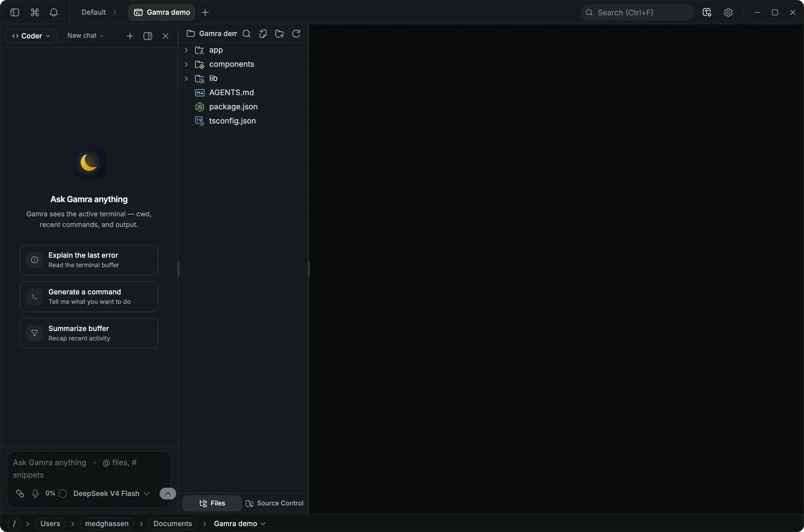The width and height of the screenshot is (804, 532).
Task: Open the Default workspace breadcrumb
Action: tap(94, 13)
